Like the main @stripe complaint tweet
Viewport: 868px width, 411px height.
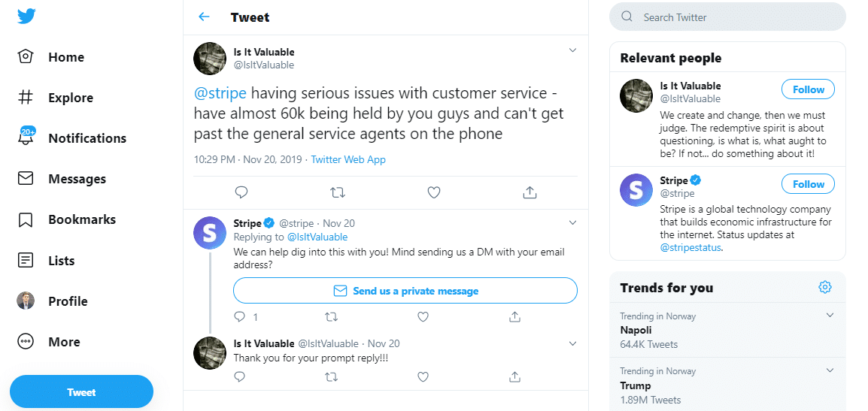(433, 192)
